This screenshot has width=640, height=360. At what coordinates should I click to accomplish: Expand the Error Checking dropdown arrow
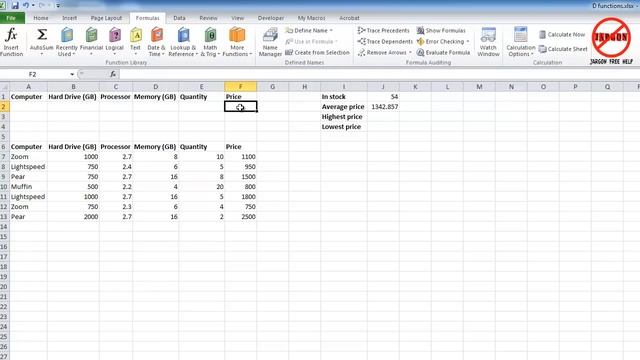[468, 42]
